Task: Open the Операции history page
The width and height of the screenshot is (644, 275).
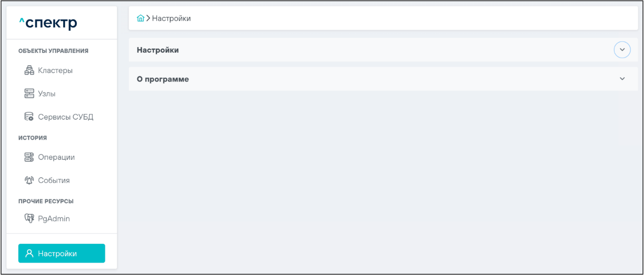Action: pyautogui.click(x=56, y=157)
